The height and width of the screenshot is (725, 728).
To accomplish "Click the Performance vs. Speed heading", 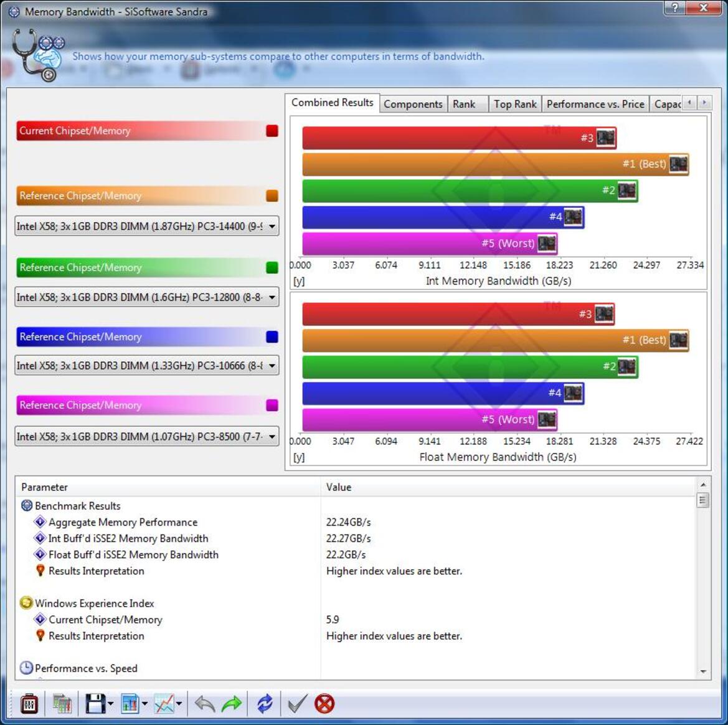I will click(86, 668).
